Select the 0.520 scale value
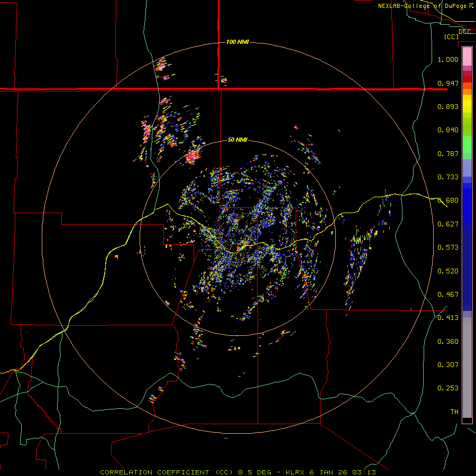The image size is (476, 476). coord(448,271)
